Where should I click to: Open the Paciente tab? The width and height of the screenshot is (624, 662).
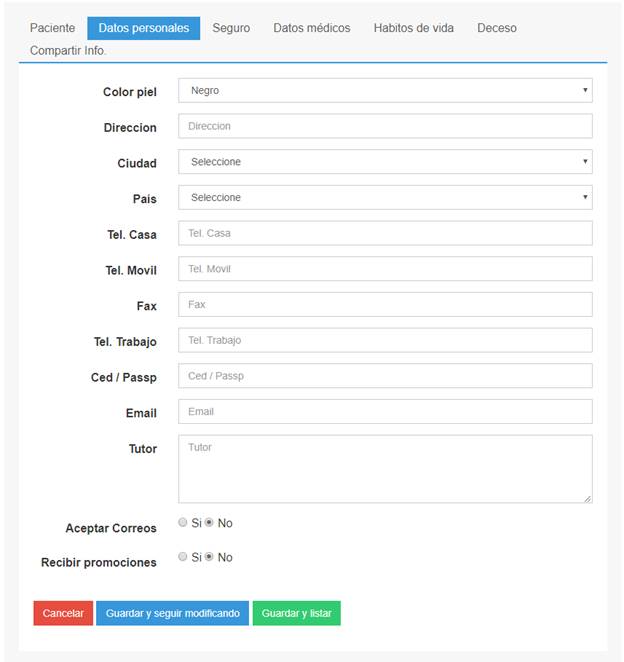[52, 28]
